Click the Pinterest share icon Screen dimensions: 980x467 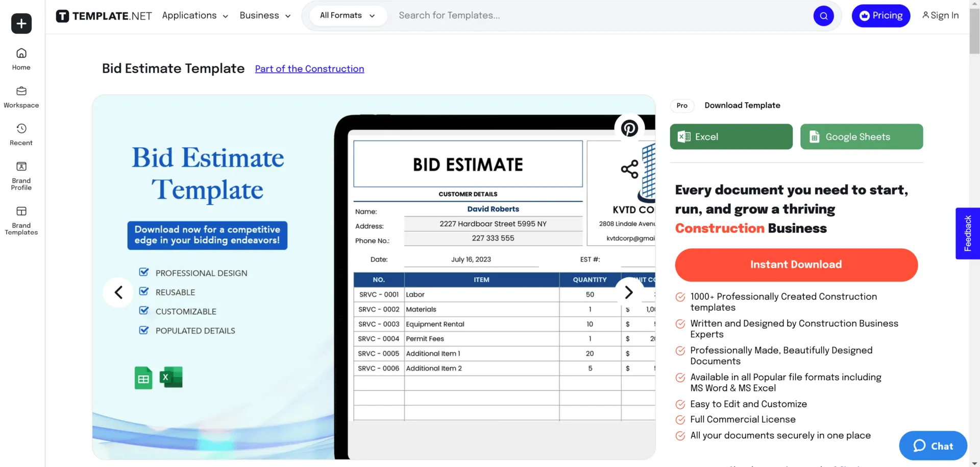click(629, 128)
